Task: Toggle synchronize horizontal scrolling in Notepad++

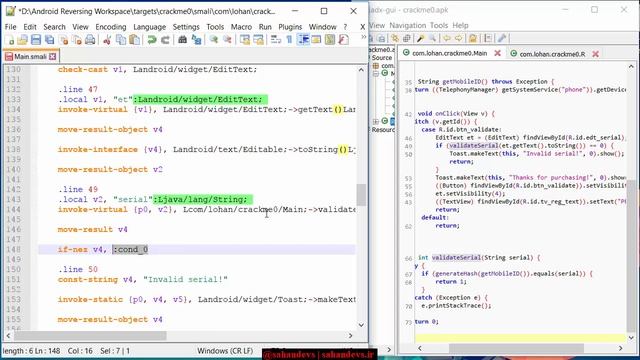Action: (x=258, y=40)
